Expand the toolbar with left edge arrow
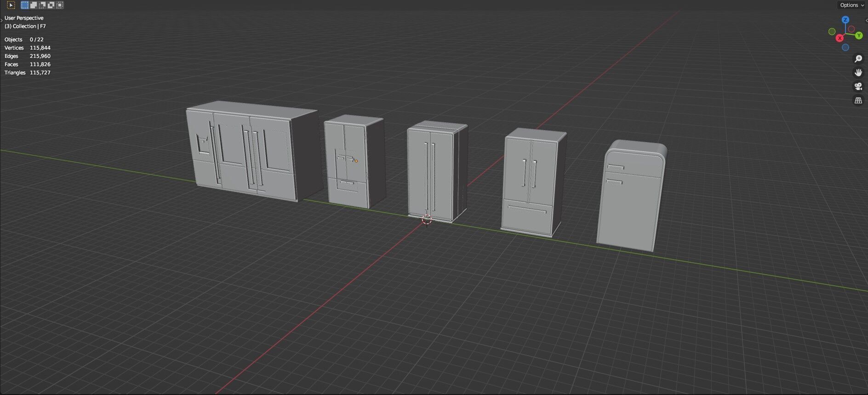The image size is (868, 395). (x=1, y=20)
